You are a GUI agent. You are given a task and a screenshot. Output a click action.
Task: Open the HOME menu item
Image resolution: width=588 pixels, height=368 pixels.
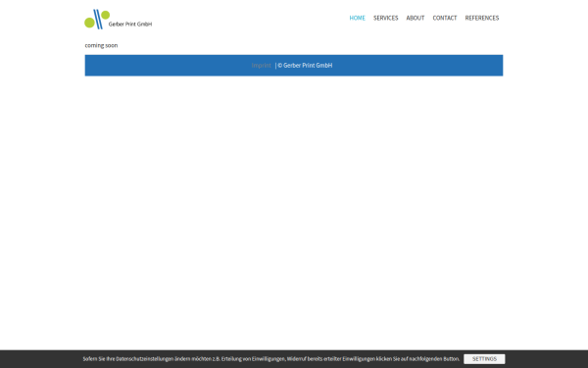357,18
